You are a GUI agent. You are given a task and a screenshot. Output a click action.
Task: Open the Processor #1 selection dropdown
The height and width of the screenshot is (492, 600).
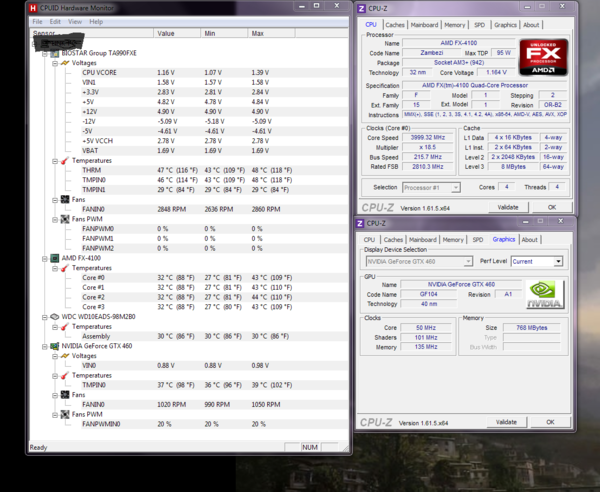[455, 188]
